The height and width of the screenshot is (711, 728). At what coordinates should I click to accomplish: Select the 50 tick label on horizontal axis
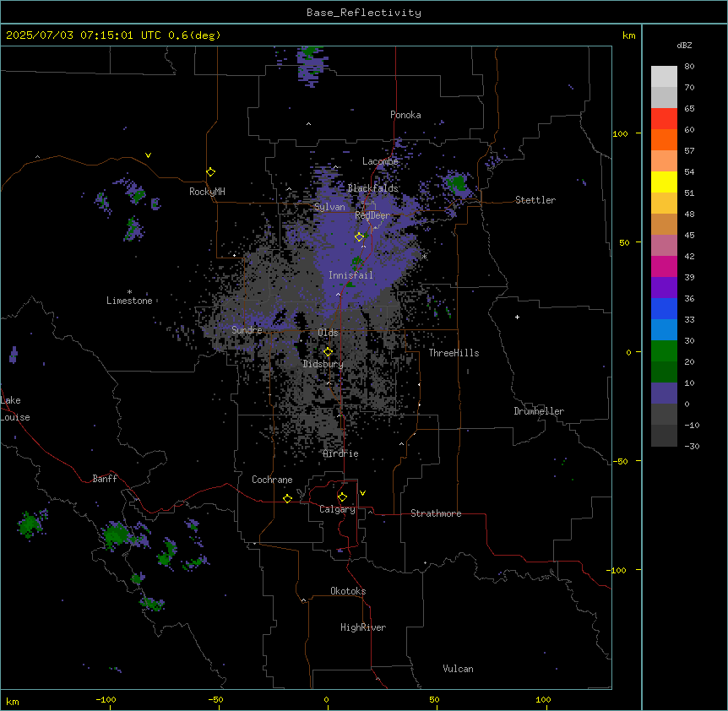(x=434, y=699)
